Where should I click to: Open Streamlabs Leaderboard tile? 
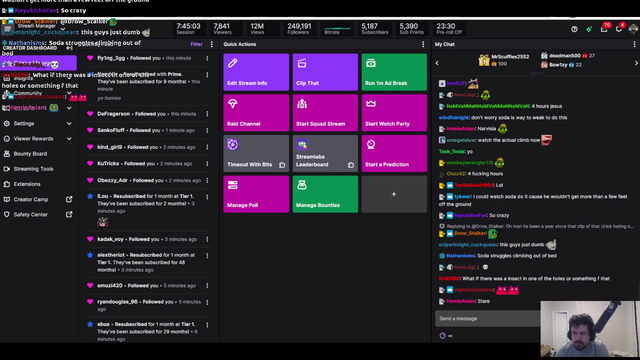(325, 153)
